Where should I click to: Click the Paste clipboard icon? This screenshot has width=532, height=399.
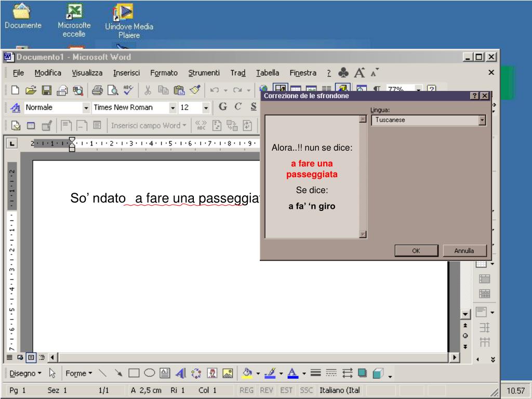179,90
